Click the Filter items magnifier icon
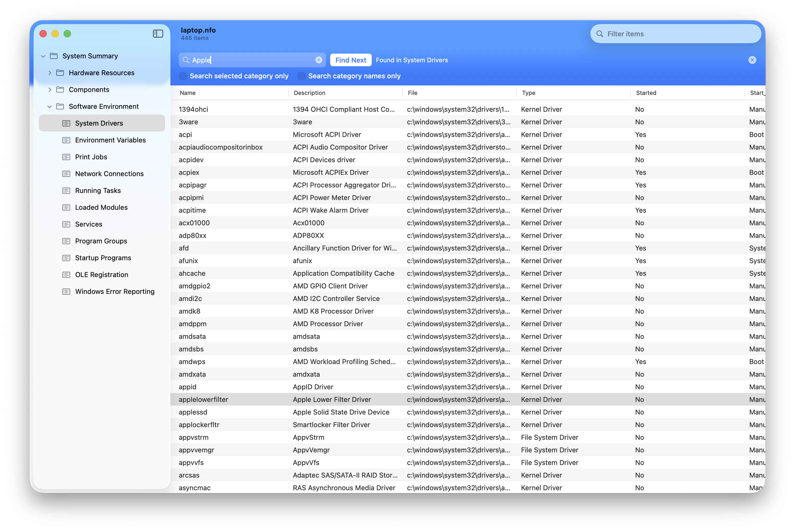This screenshot has height=532, width=795. coord(600,34)
